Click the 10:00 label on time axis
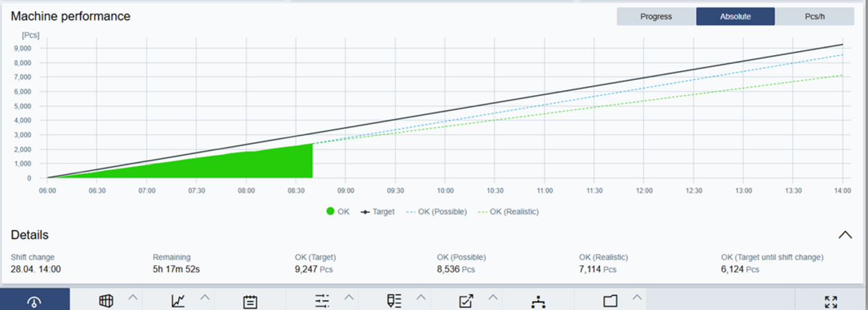The height and width of the screenshot is (310, 868). [x=445, y=190]
